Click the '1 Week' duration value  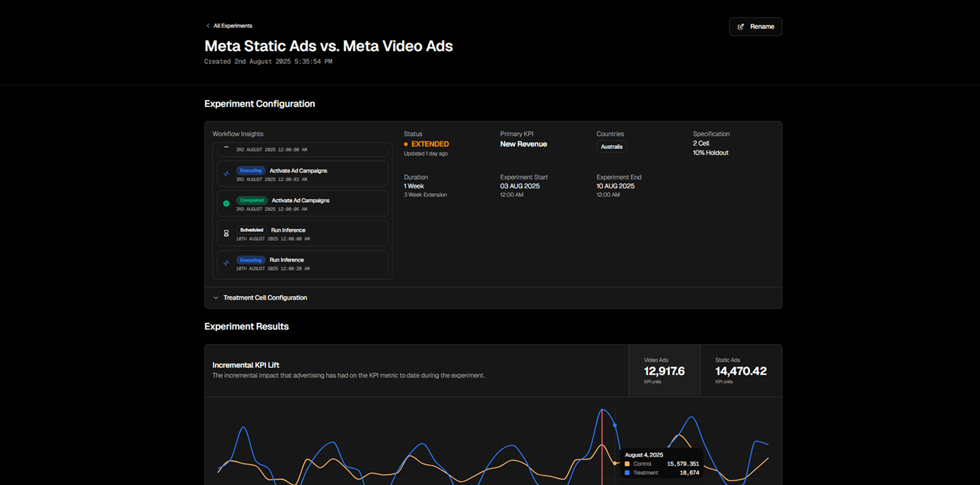[x=414, y=186]
